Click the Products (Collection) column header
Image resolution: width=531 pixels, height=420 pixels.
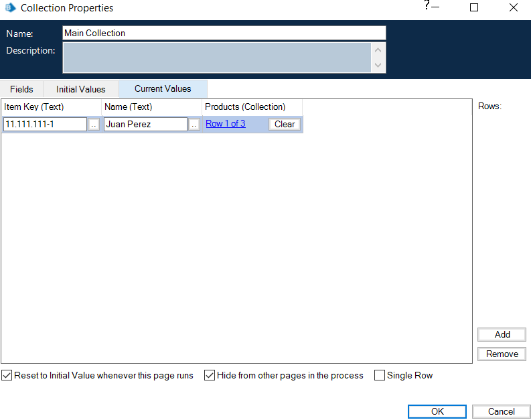pyautogui.click(x=252, y=107)
